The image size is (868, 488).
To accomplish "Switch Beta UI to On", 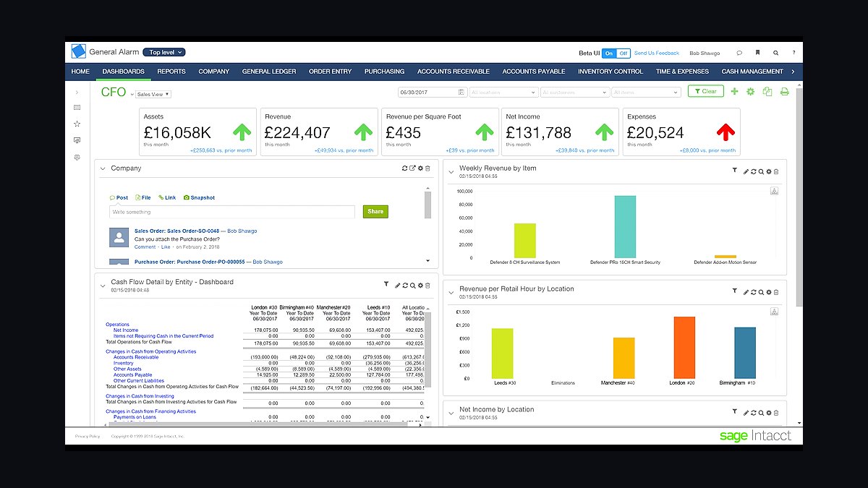I will coord(609,53).
